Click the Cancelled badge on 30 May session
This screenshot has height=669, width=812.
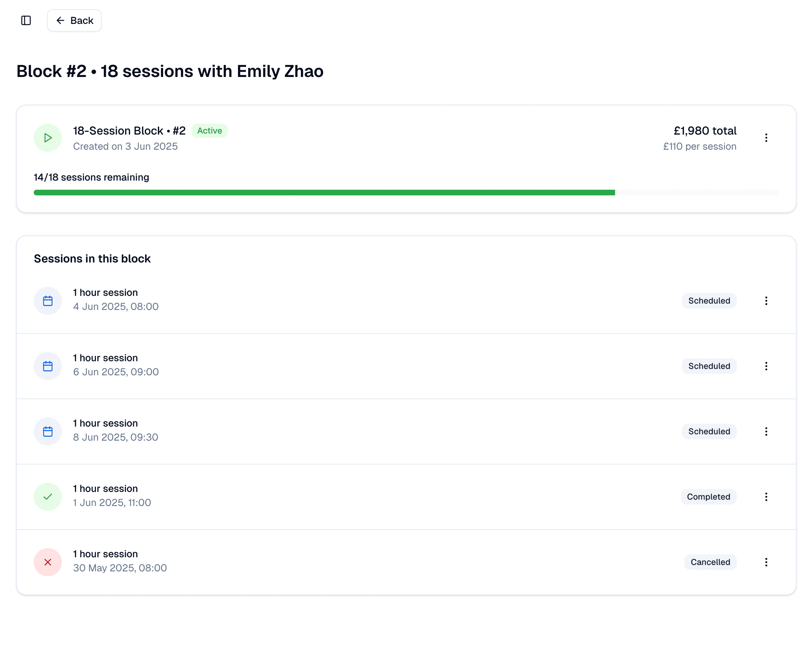click(710, 562)
